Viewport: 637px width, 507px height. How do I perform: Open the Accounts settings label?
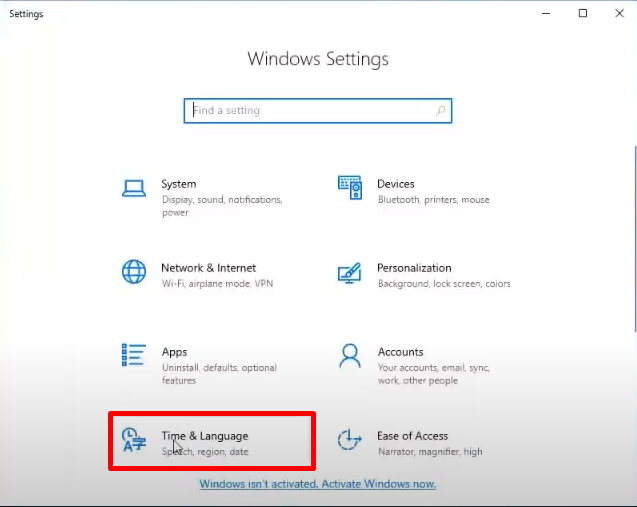pyautogui.click(x=400, y=352)
